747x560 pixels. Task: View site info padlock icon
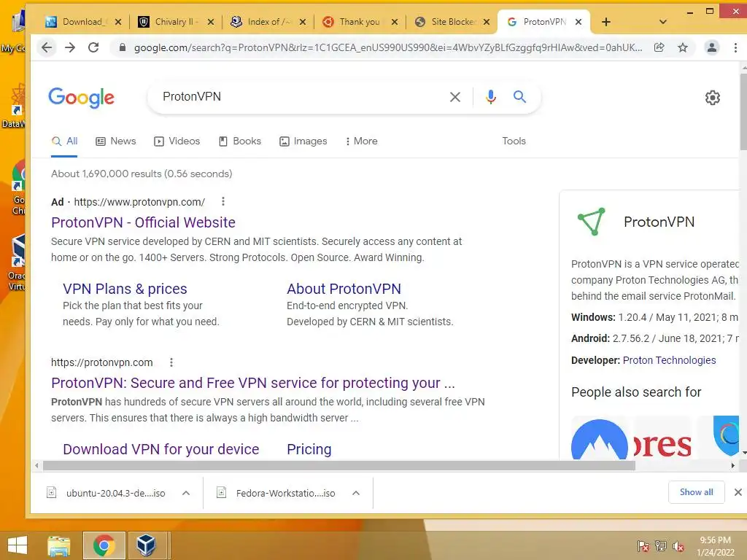click(x=123, y=47)
